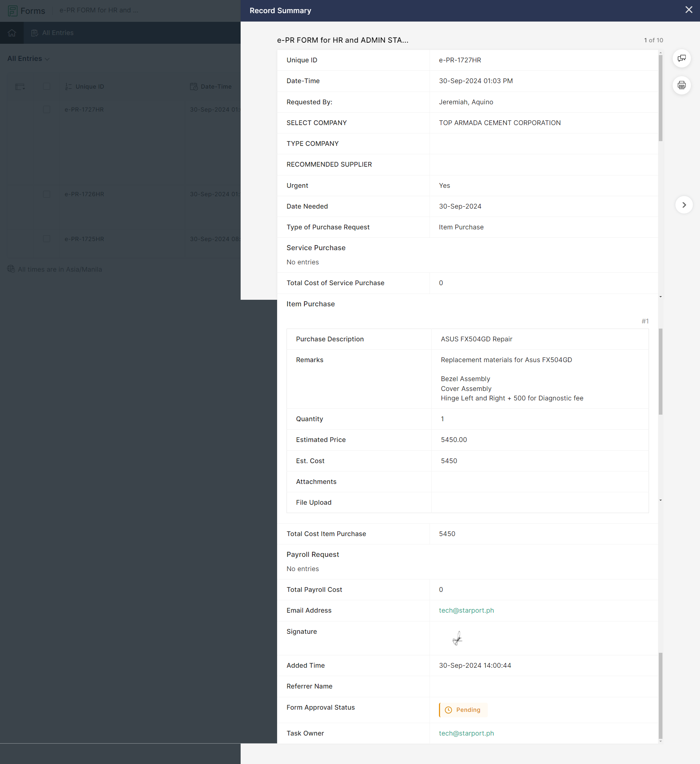The image size is (700, 764).
Task: Click e-PR FORM for HR breadcrumb title
Action: [x=98, y=10]
